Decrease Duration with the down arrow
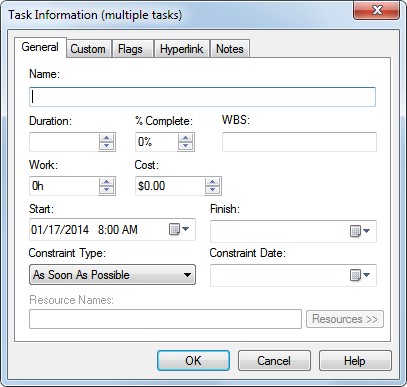Screen dimensions: 407x387 [x=106, y=146]
